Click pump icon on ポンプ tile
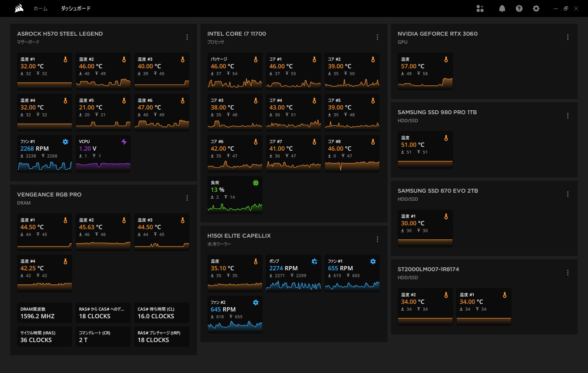This screenshot has height=373, width=588. click(x=314, y=261)
